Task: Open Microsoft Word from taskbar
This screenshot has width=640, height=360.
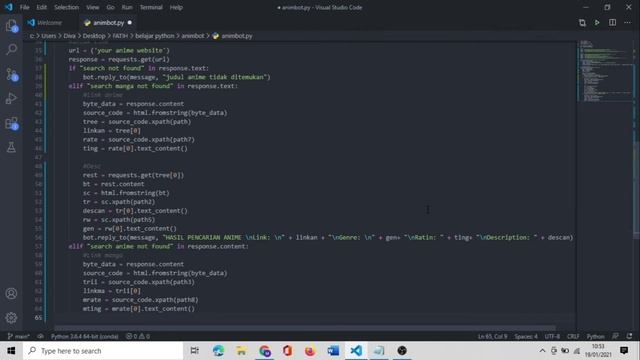Action: tap(333, 351)
